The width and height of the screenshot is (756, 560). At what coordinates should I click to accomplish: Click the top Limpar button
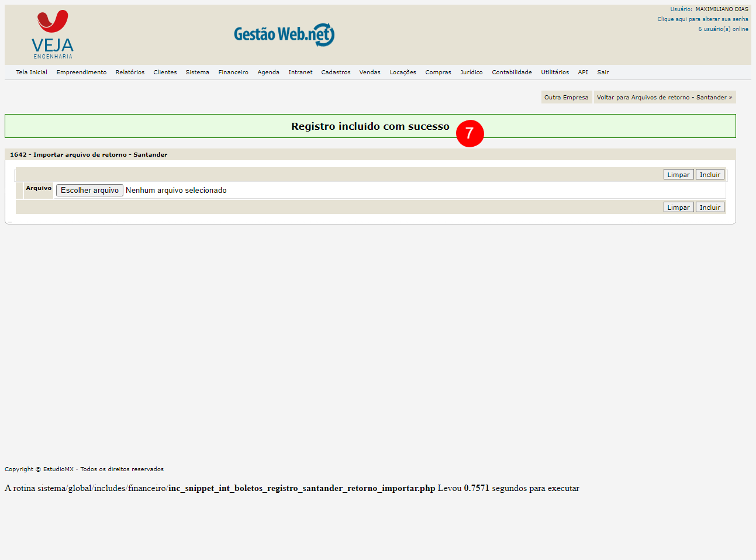click(x=678, y=175)
